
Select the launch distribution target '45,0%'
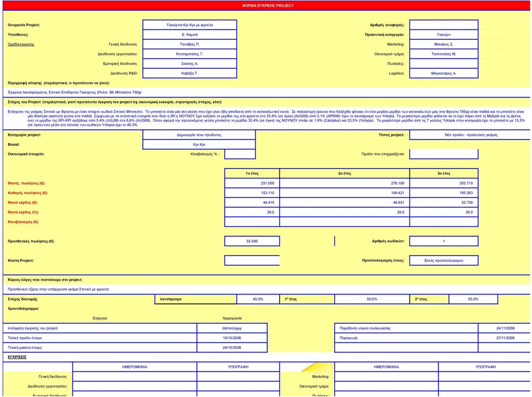click(258, 299)
